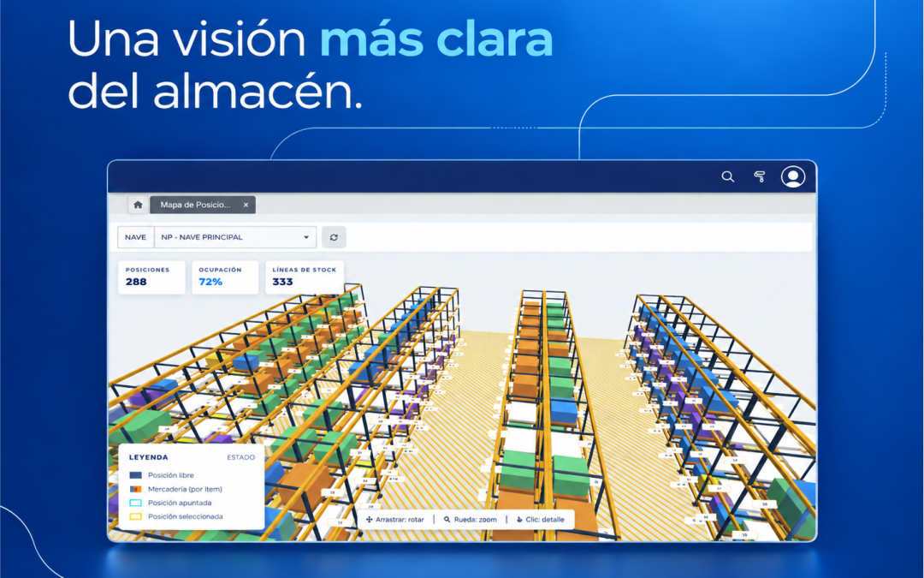Click the ESTADO label in legend

tap(241, 457)
